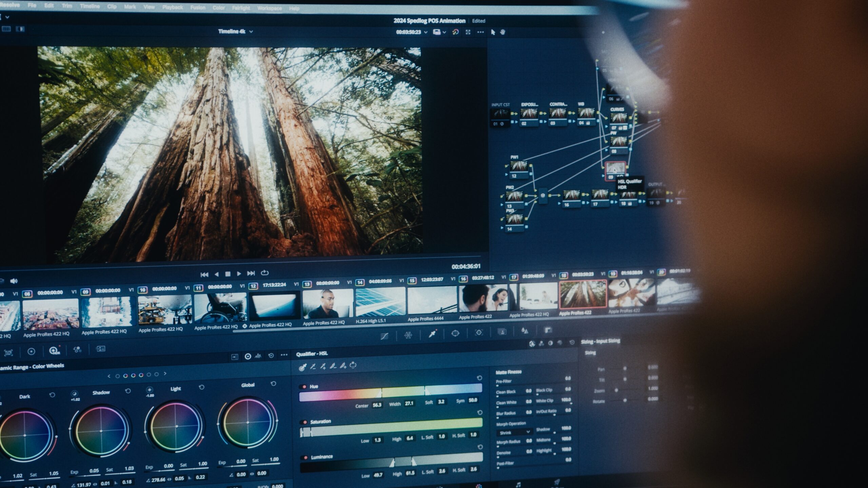This screenshot has width=868, height=488.
Task: Open the Playback menu
Action: point(173,7)
